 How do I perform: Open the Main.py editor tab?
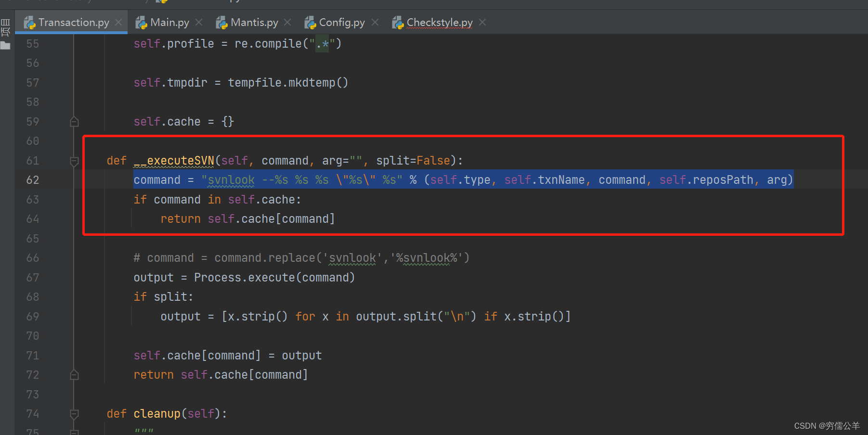click(169, 23)
